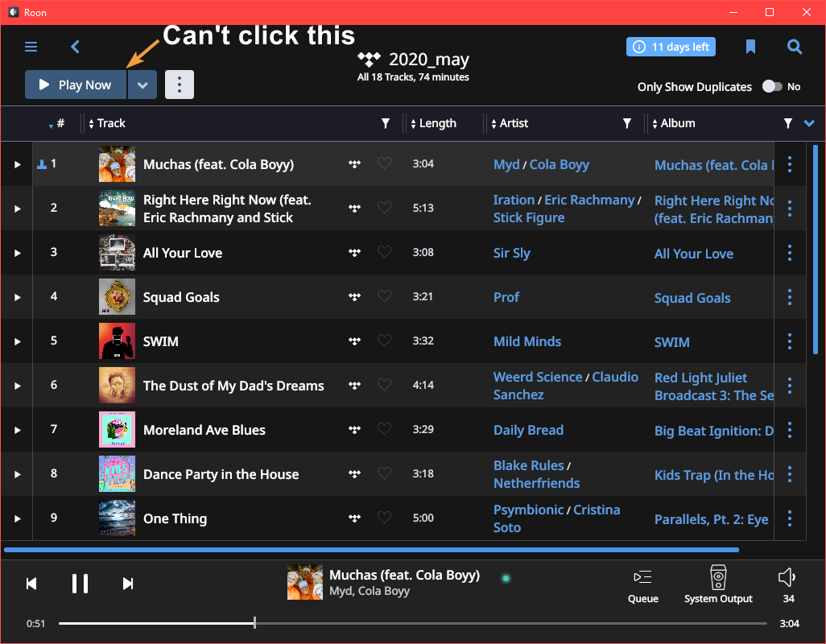The image size is (826, 644).
Task: Open the bookmarks icon
Action: 750,47
